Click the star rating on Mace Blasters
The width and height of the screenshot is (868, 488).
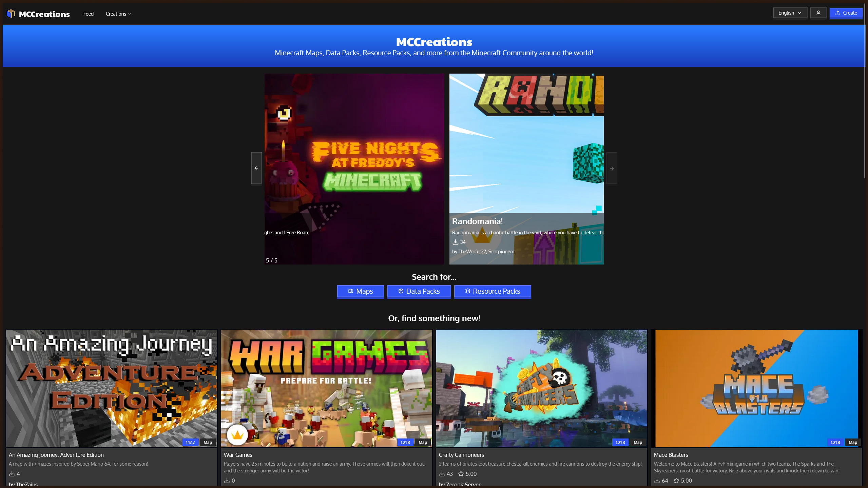tap(676, 481)
